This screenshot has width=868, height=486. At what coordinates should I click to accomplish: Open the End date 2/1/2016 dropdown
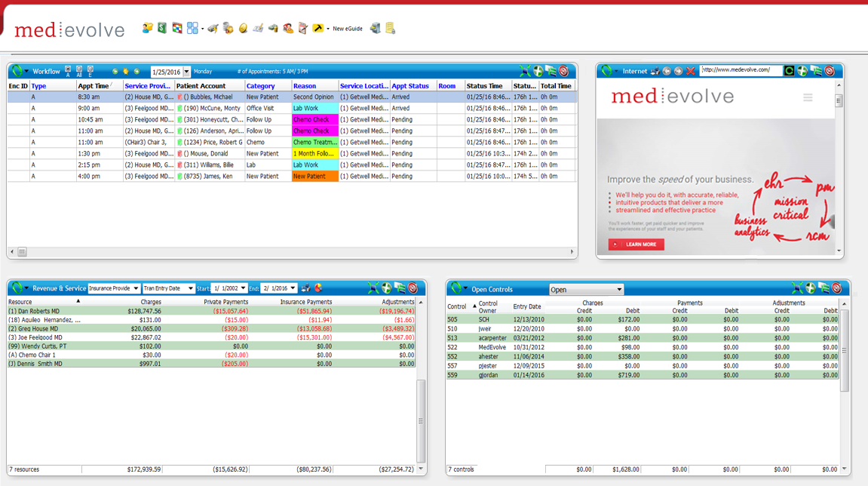coord(293,288)
